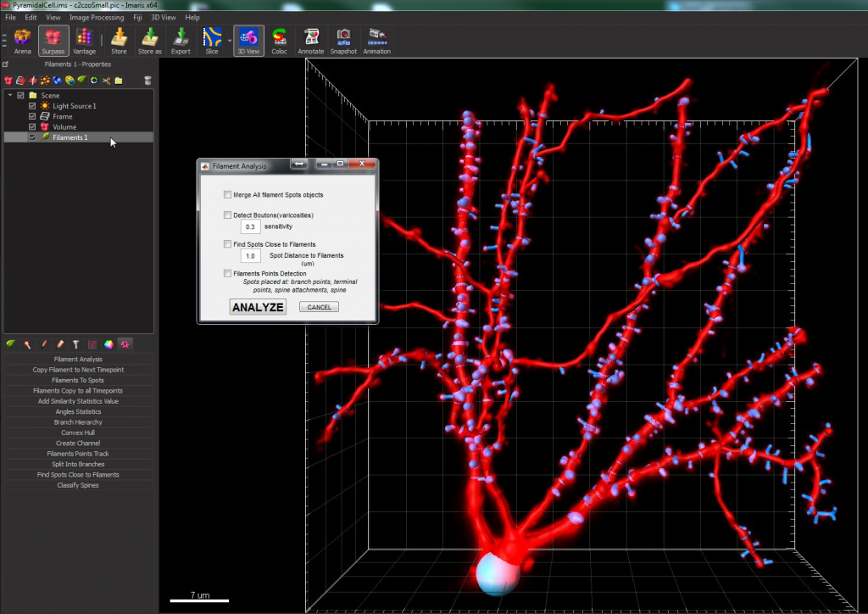Run Angles Statistics tool
868x614 pixels.
(78, 411)
